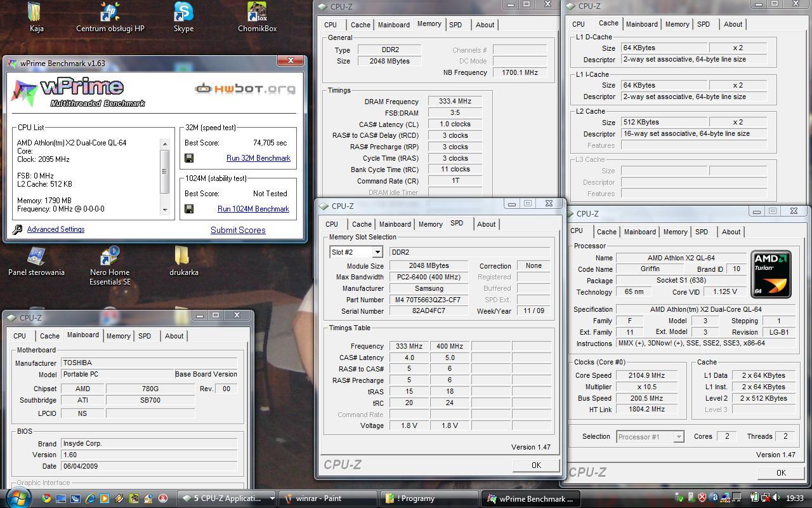Viewport: 812px width, 508px height.
Task: Open the Windows Start orb
Action: pos(18,498)
